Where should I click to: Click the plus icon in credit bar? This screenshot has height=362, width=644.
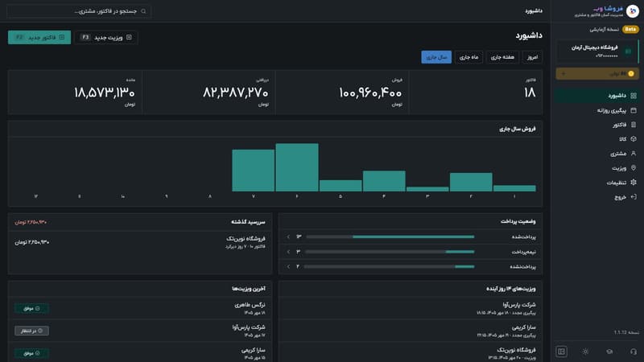[563, 73]
